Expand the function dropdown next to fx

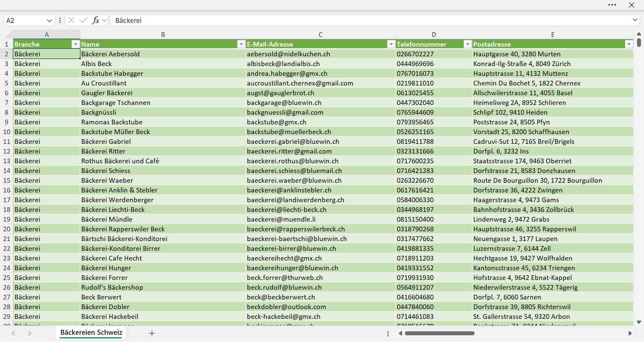click(x=104, y=20)
